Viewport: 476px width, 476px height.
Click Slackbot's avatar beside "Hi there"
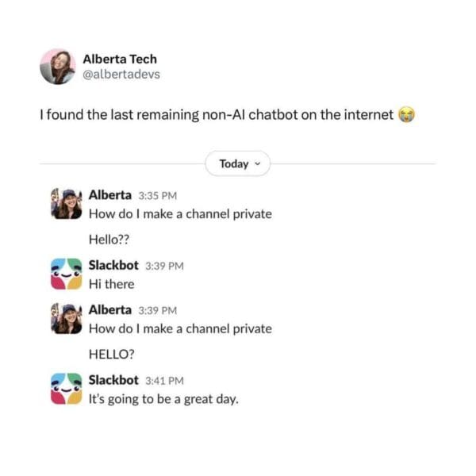(x=67, y=274)
